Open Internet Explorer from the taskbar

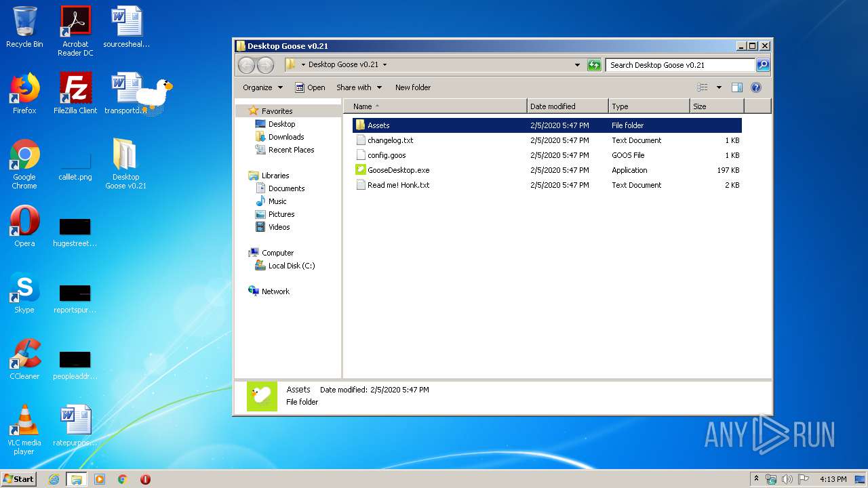[54, 479]
